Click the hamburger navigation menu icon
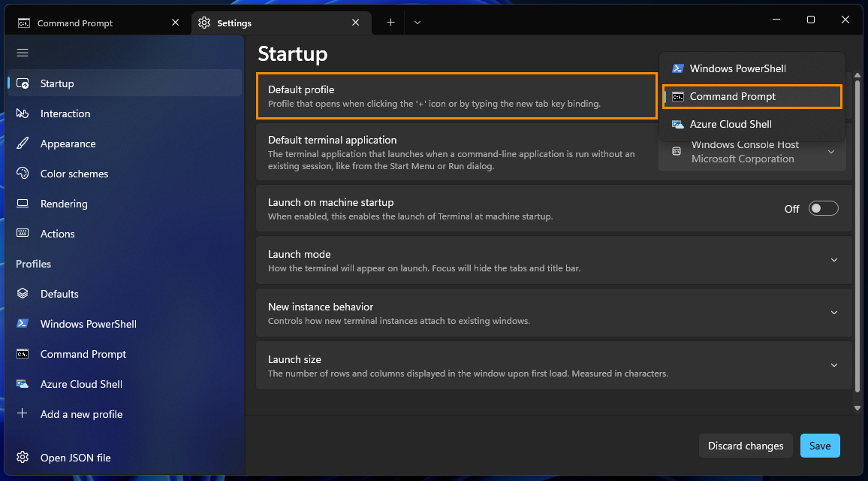This screenshot has height=481, width=868. point(22,53)
